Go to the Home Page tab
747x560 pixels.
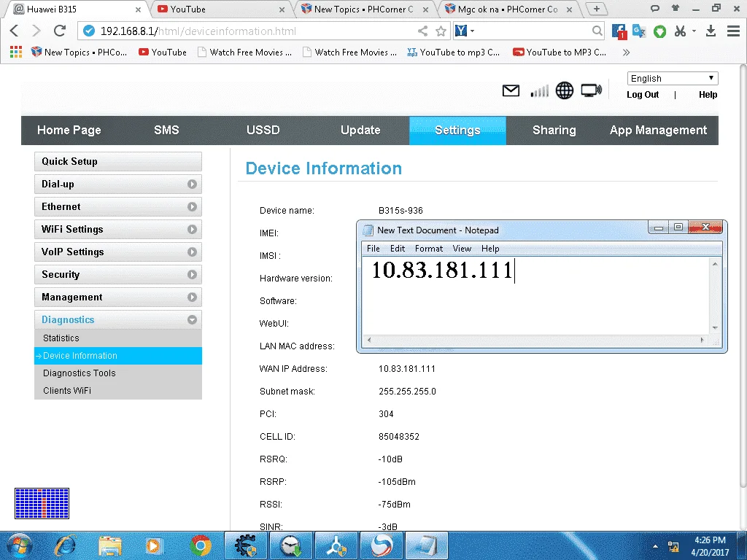69,130
